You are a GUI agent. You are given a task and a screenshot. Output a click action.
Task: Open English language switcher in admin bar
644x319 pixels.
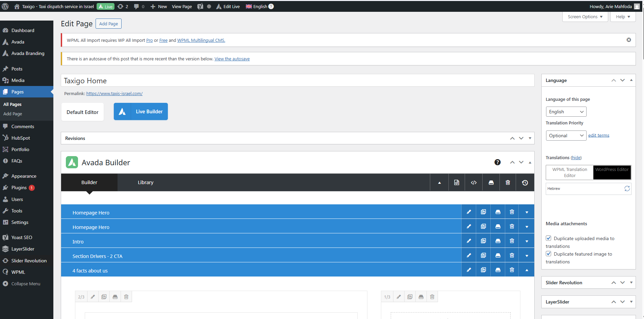pyautogui.click(x=260, y=6)
